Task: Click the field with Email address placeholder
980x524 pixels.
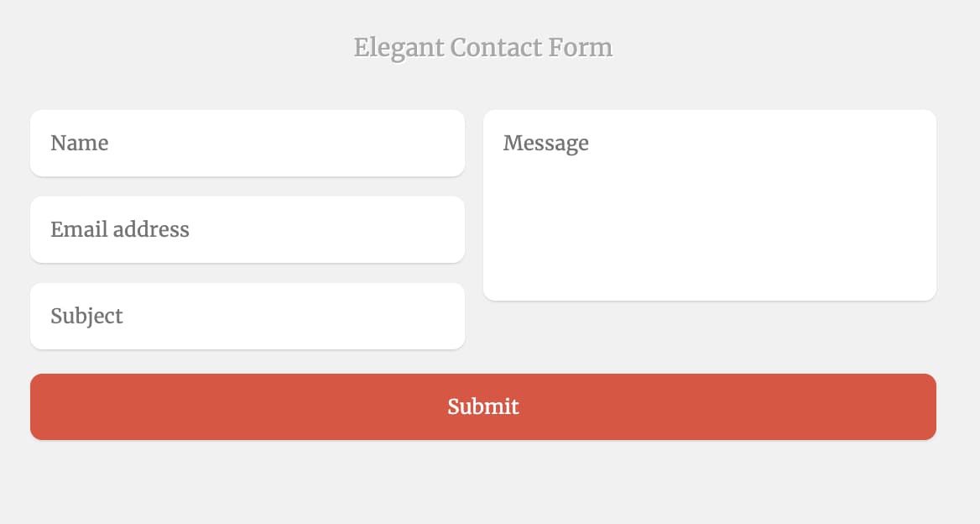Action: [x=248, y=229]
